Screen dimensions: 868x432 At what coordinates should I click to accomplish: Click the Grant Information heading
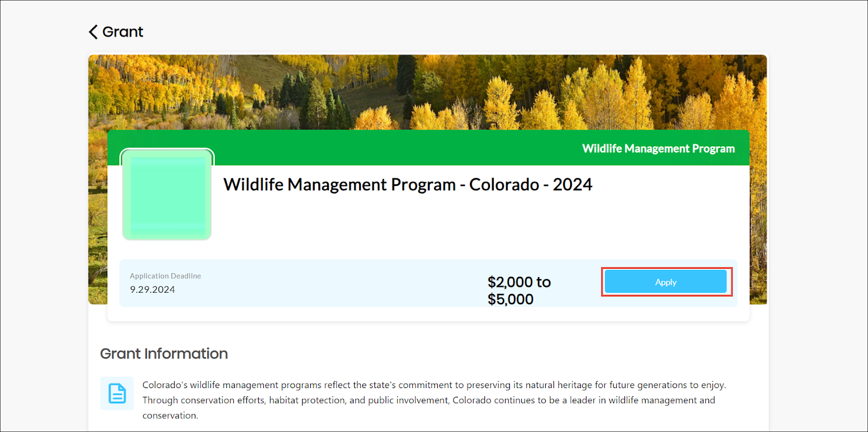(x=164, y=353)
